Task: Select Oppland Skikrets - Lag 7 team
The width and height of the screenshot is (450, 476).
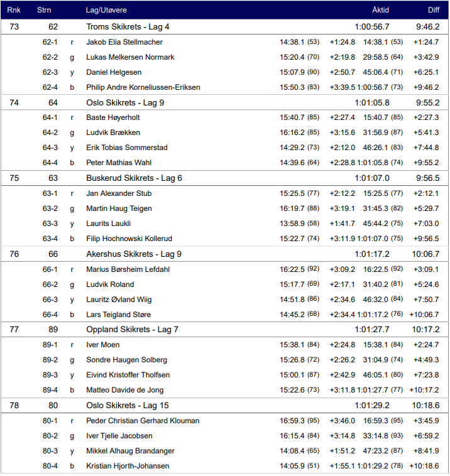Action: tap(132, 330)
